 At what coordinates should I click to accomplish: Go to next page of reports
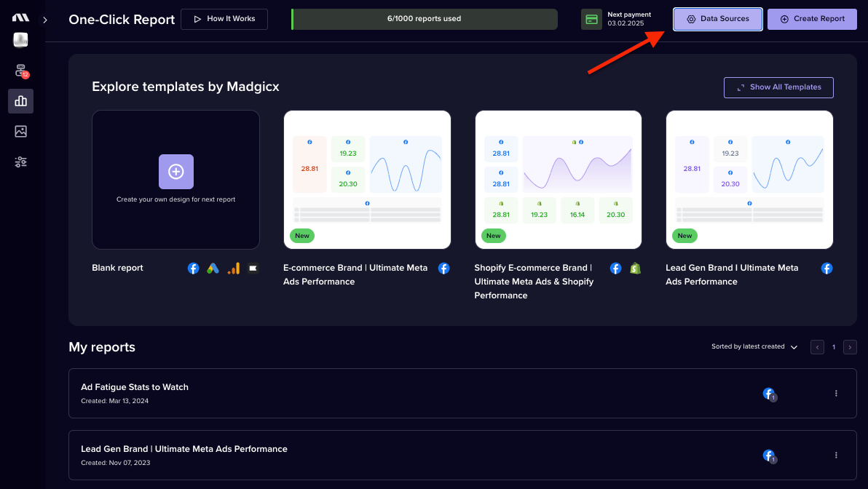(x=850, y=347)
